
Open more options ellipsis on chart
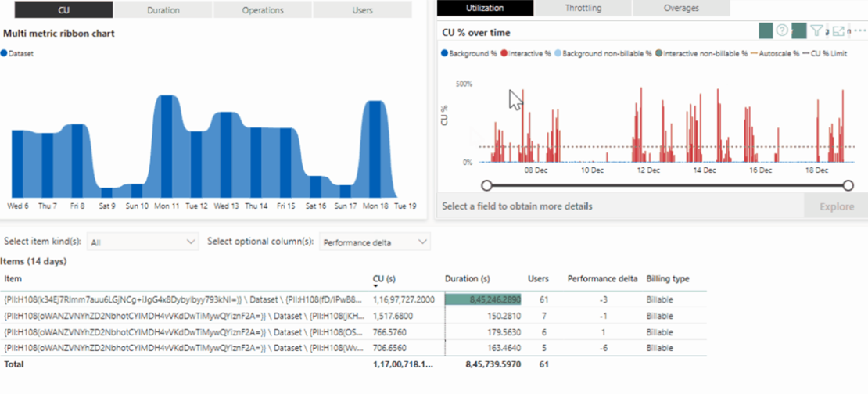[859, 31]
